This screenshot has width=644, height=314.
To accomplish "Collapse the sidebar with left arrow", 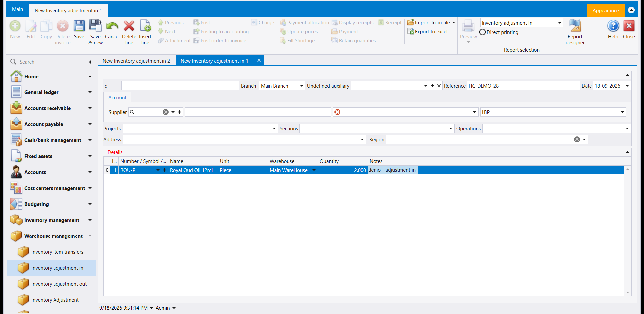I will pyautogui.click(x=90, y=62).
